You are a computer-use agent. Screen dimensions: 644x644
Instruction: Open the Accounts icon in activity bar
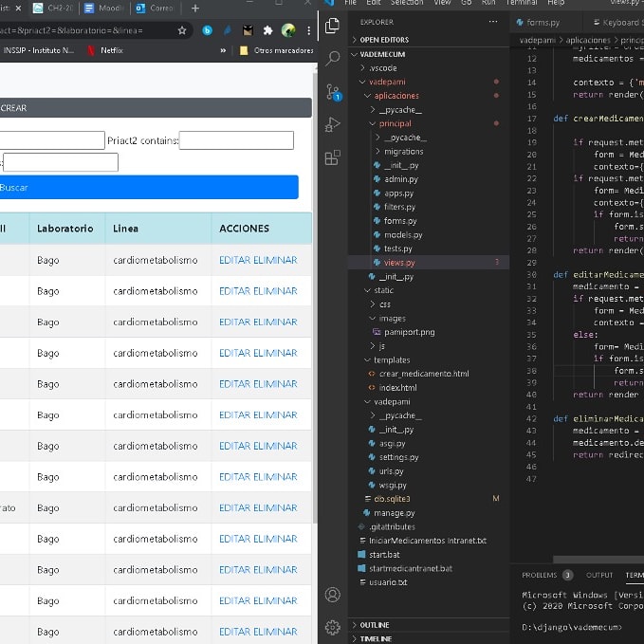(x=332, y=595)
